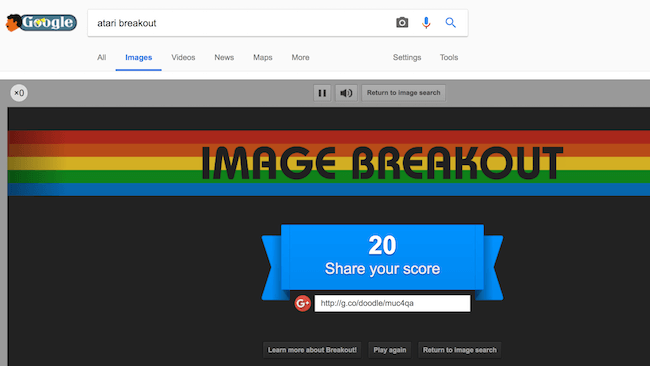The height and width of the screenshot is (366, 650).
Task: Click the blue magnifier search button
Action: coord(450,22)
